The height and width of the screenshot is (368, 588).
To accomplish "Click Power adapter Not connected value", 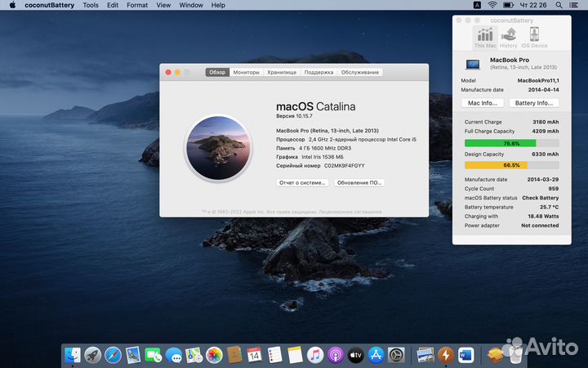I will pos(540,226).
